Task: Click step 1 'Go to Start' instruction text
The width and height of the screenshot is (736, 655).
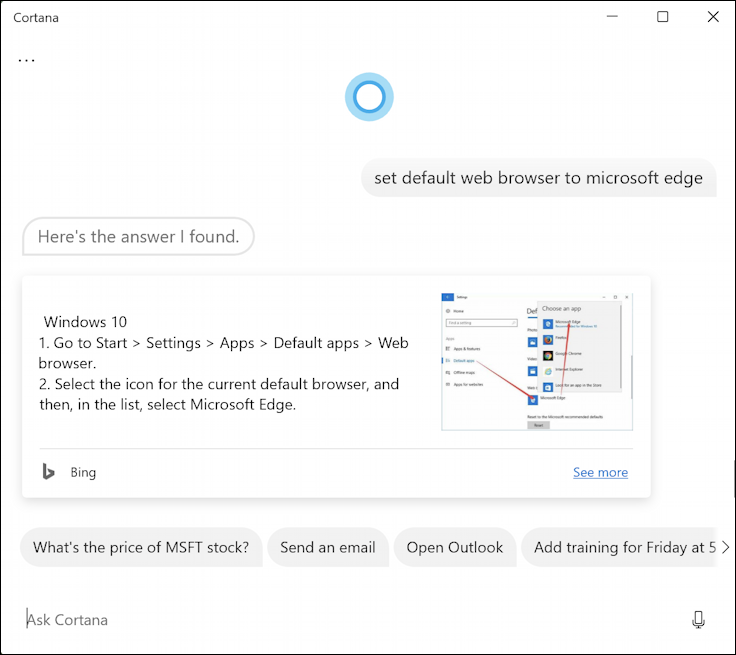Action: [223, 353]
